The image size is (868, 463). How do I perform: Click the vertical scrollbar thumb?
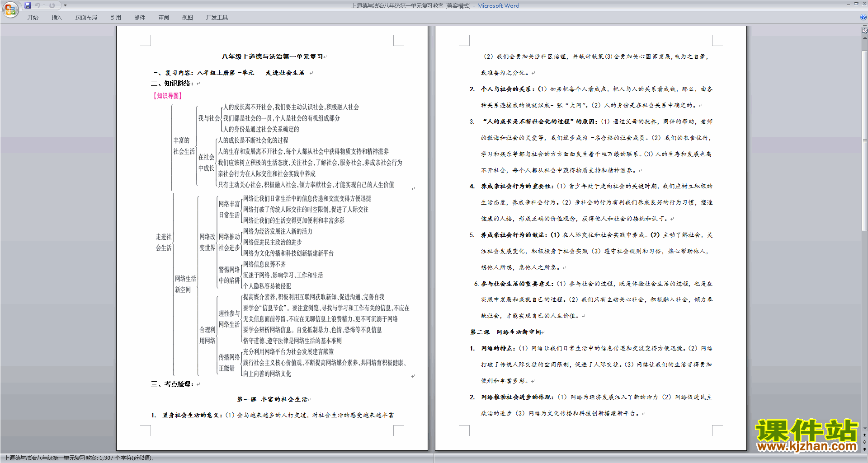click(x=864, y=140)
